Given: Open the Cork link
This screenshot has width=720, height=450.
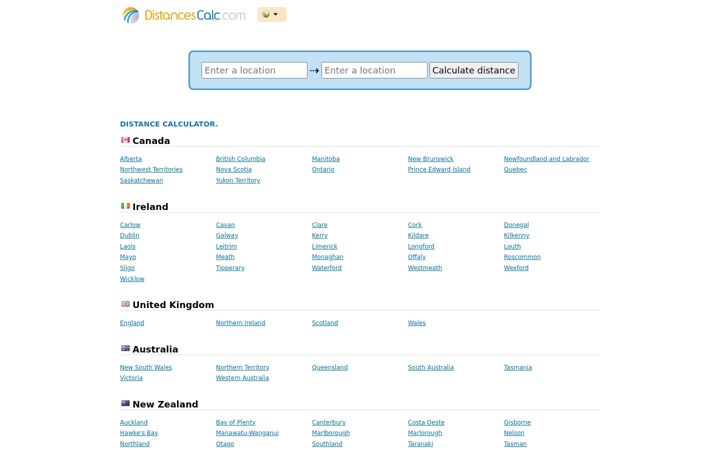Looking at the screenshot, I should tap(415, 225).
